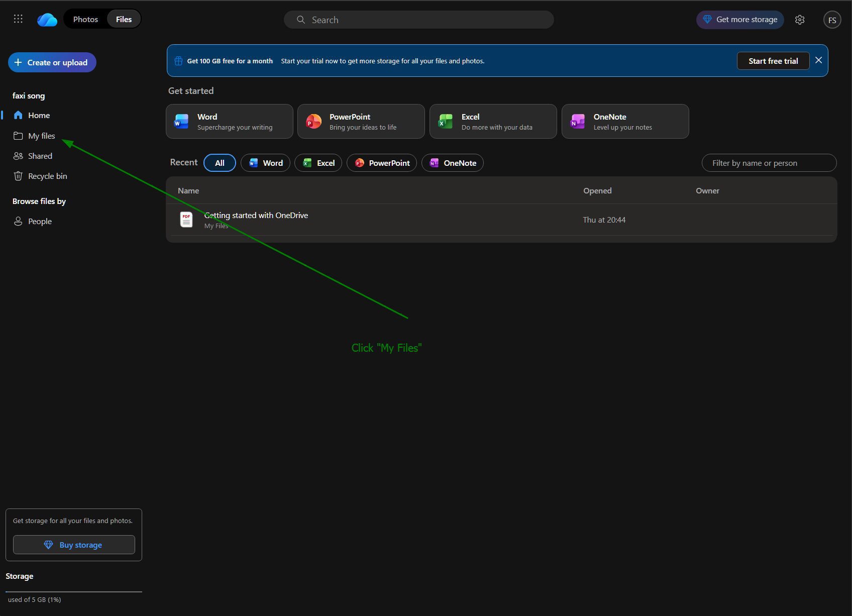852x616 pixels.
Task: Filter recent files by PowerPoint
Action: pos(382,163)
